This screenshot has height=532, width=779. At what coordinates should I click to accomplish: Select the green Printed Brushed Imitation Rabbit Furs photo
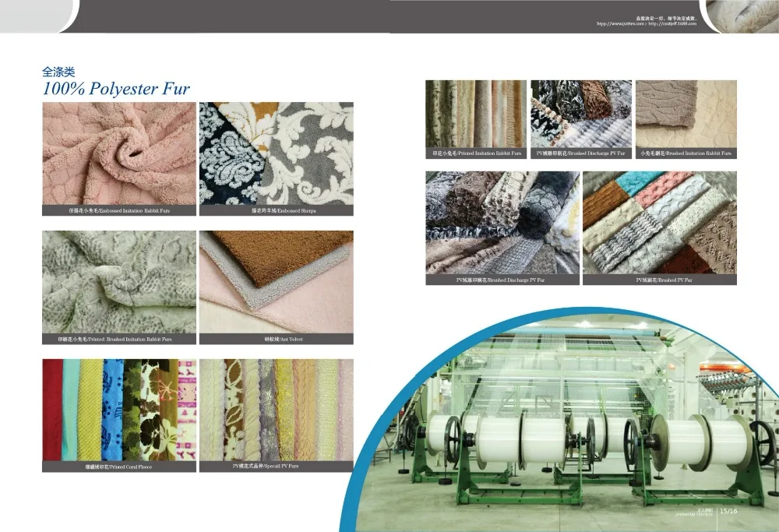coord(119,282)
